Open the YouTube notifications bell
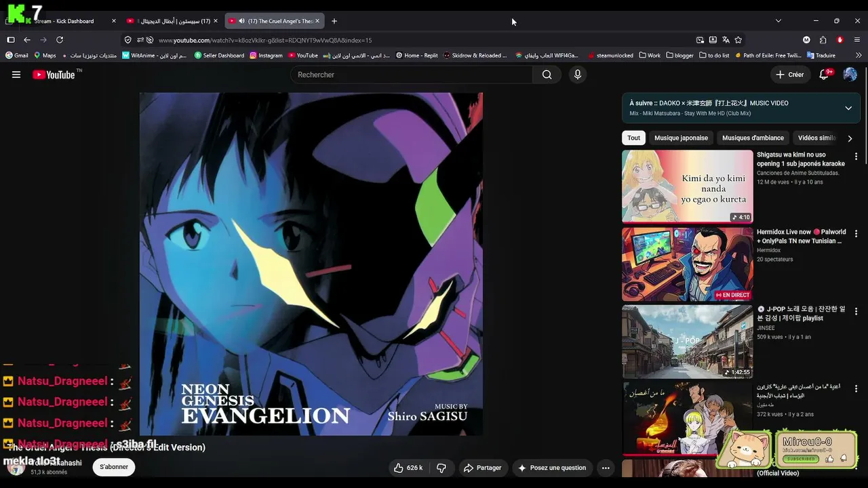Screen dimensions: 868x488 point(825,75)
